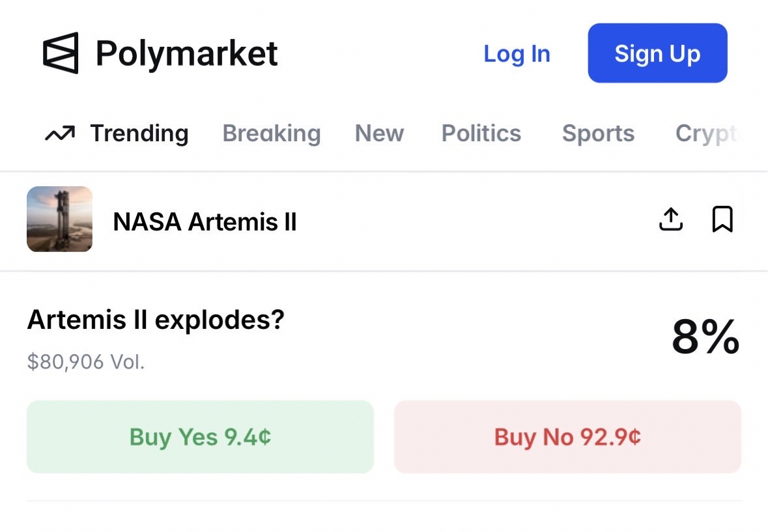Viewport: 768px width, 532px height.
Task: Open the 'Artemis II explodes?' question
Action: pos(156,320)
